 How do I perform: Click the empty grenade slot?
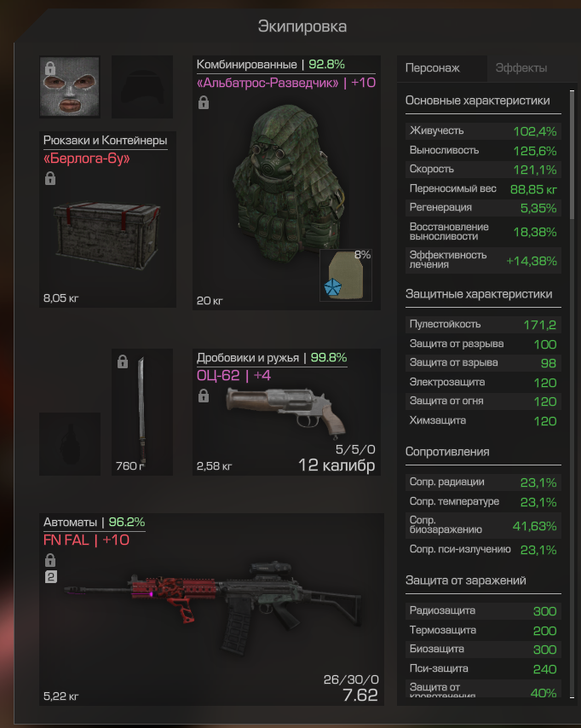[70, 444]
